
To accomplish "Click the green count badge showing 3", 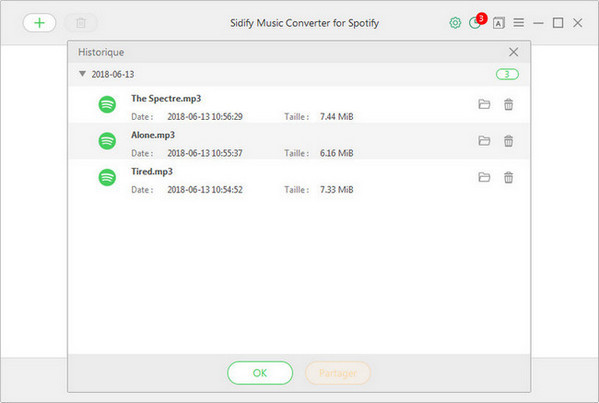I will (x=507, y=74).
